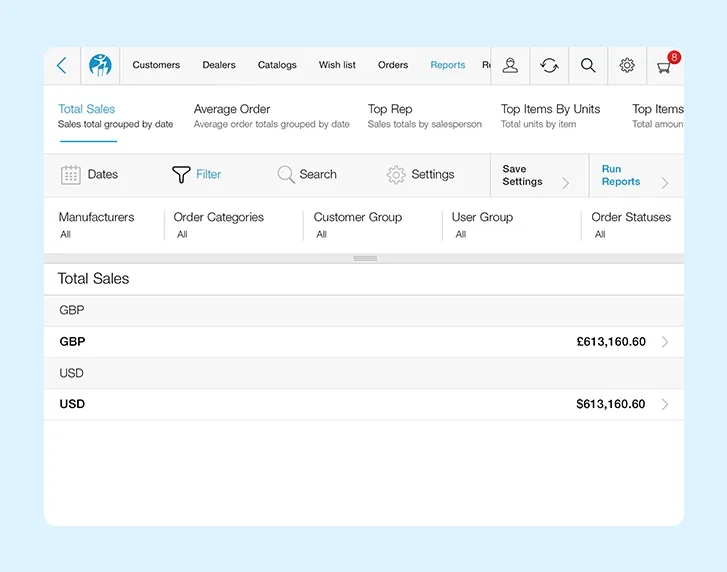Open the Catalogs menu
This screenshot has height=572, width=727.
[x=277, y=65]
